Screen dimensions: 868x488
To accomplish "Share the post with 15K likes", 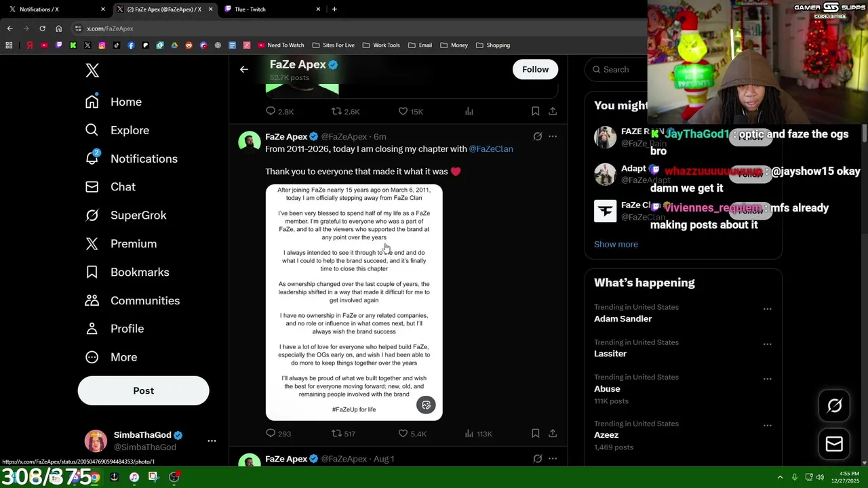I will (x=553, y=111).
